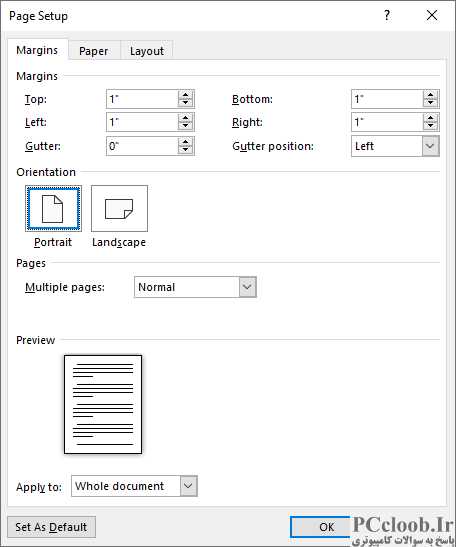Increase the Left margin with up arrow
Viewport: 456px width, 547px height.
coord(186,118)
